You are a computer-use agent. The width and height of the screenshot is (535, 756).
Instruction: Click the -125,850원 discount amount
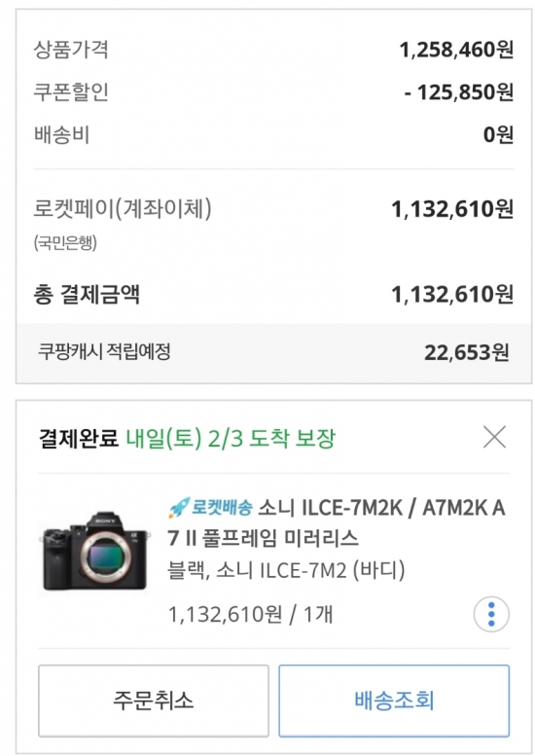tap(459, 91)
